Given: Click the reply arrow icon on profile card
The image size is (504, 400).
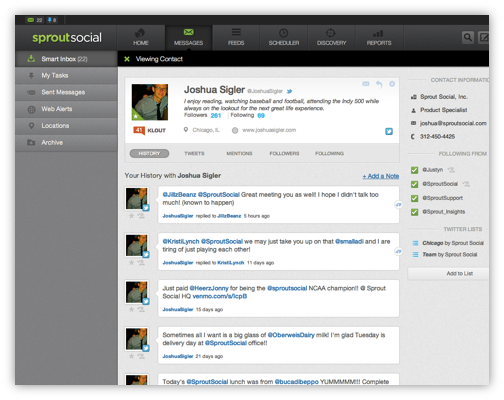Looking at the screenshot, I should (379, 84).
